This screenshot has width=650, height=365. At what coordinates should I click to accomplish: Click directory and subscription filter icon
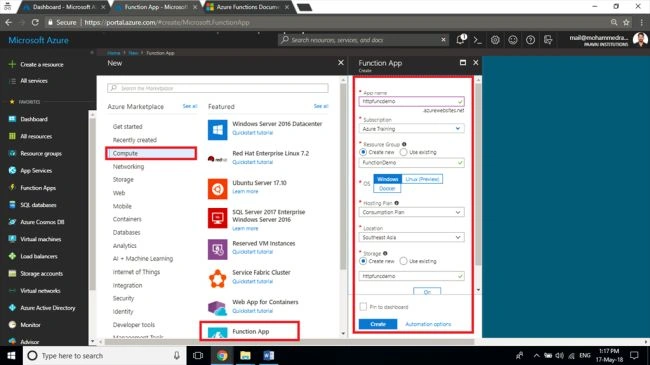point(548,40)
